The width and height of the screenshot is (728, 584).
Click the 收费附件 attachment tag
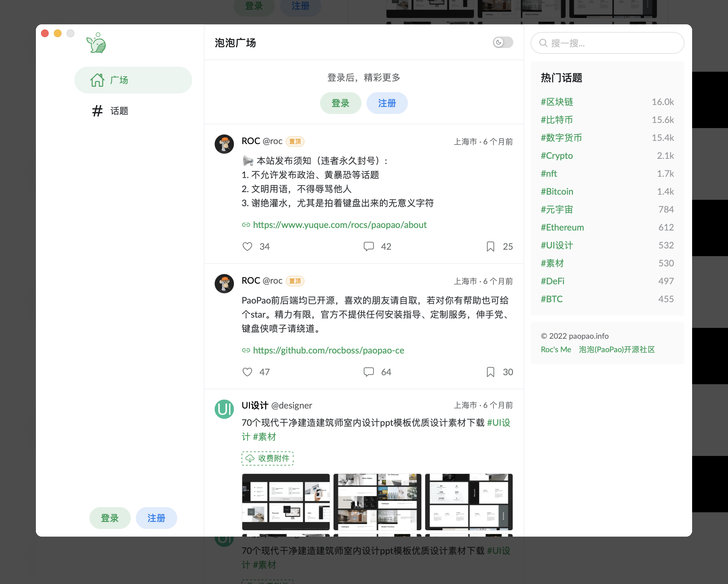(268, 458)
